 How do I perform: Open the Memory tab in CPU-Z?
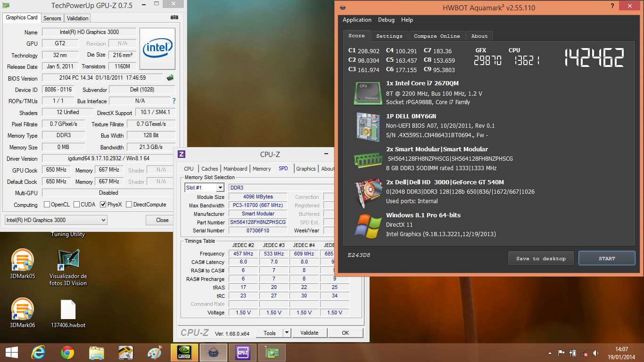pyautogui.click(x=262, y=169)
